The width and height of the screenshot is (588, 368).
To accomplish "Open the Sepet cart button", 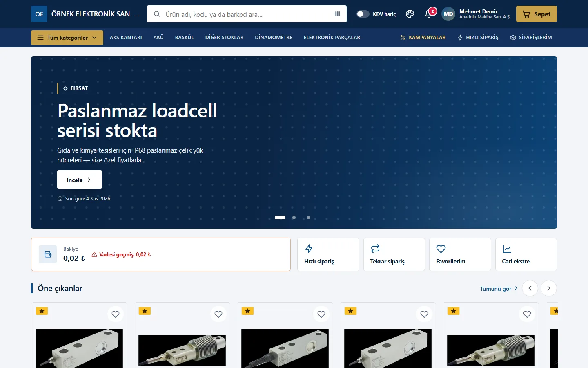I will pyautogui.click(x=537, y=14).
